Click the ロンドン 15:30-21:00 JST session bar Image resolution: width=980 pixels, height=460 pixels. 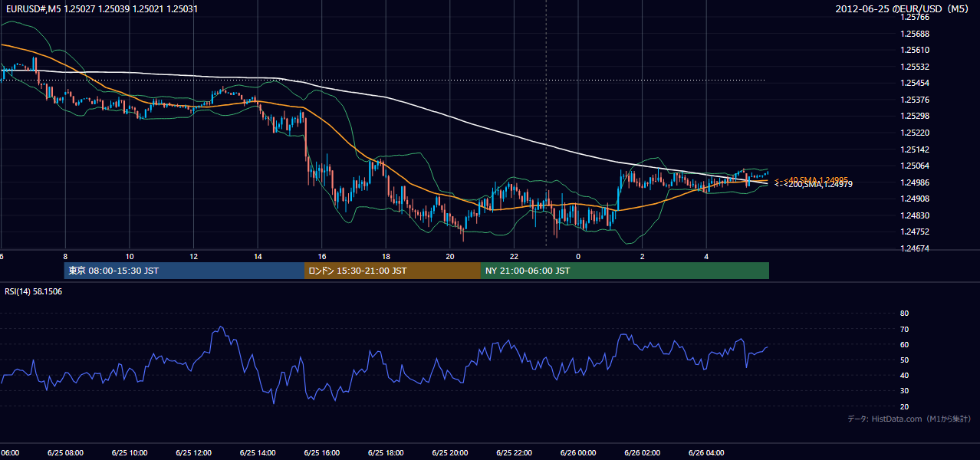coord(393,271)
